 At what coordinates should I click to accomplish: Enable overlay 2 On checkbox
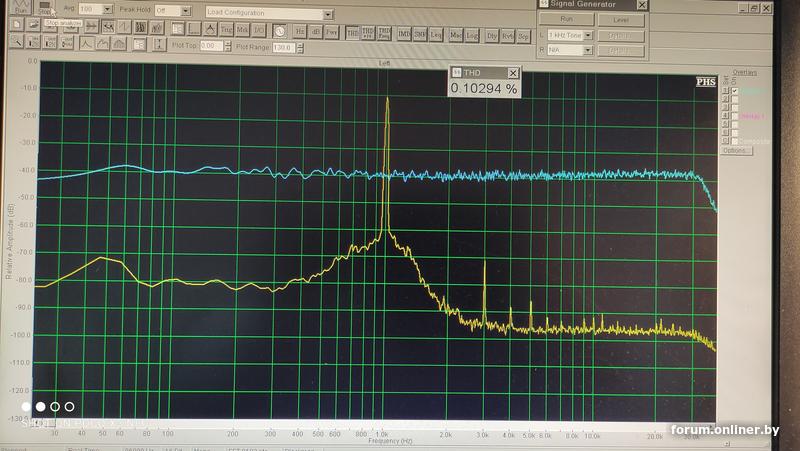pyautogui.click(x=735, y=99)
